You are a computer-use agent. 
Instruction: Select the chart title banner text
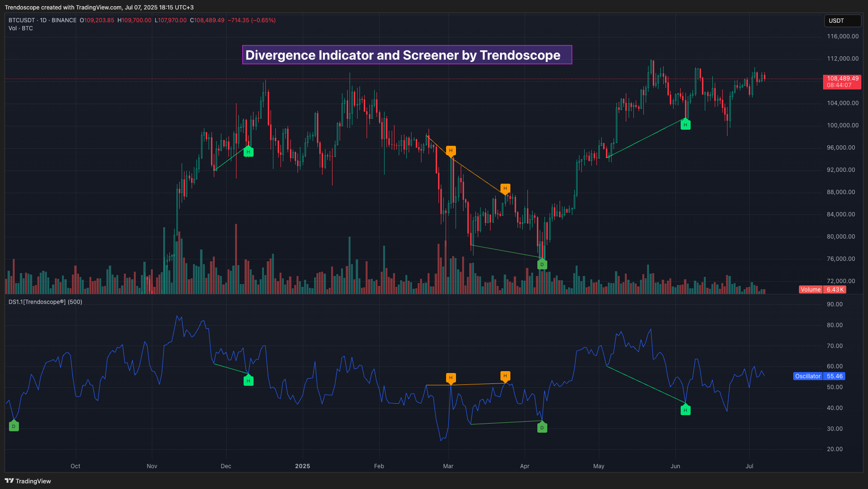click(x=407, y=55)
